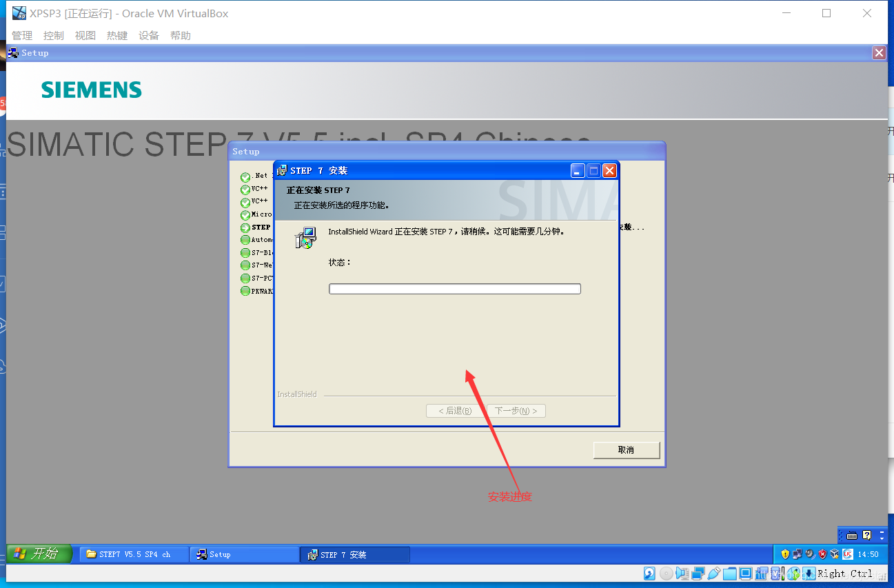Click the InstallShield Wizard message text
894x588 pixels.
tap(447, 232)
